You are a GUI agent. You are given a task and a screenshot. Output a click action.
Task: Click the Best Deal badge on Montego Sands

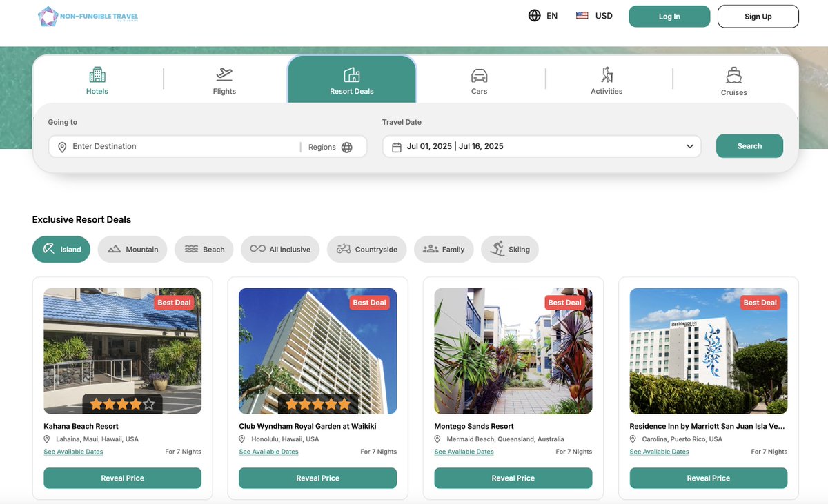tap(564, 303)
